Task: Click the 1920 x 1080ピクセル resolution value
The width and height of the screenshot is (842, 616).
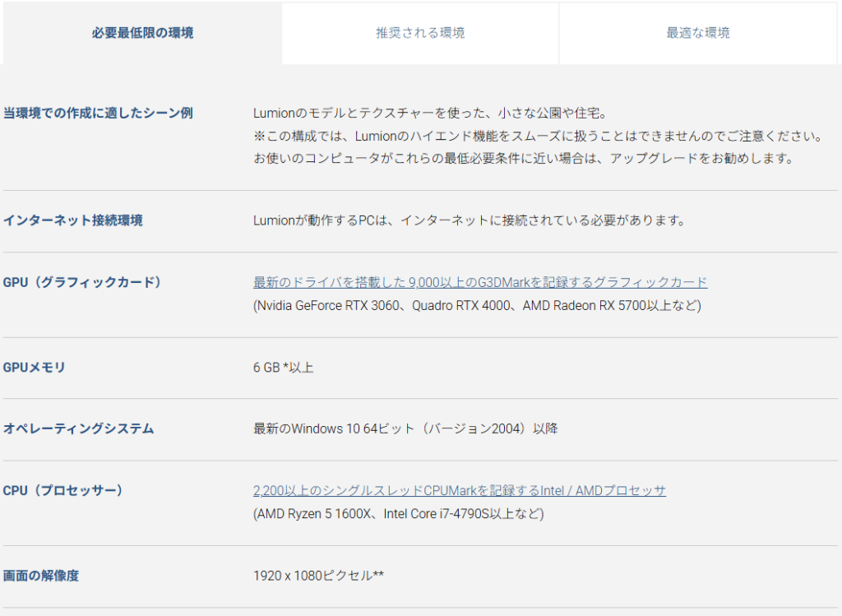Action: (318, 576)
